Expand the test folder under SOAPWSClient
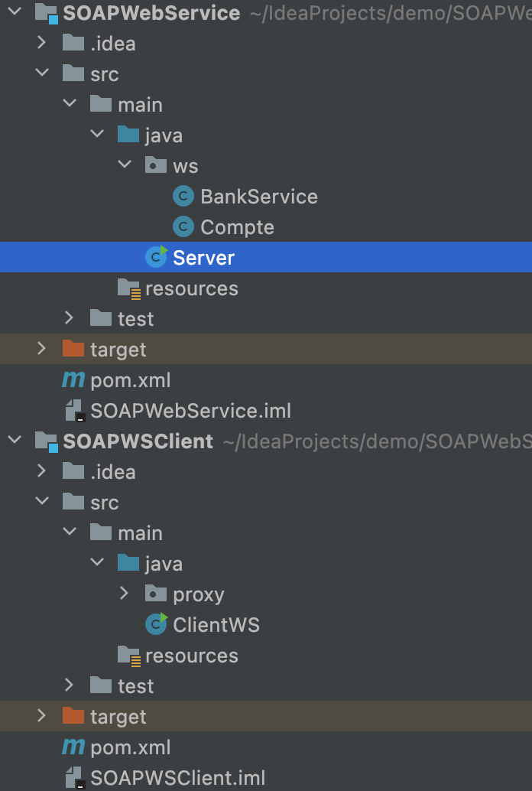The height and width of the screenshot is (791, 532). coord(69,685)
